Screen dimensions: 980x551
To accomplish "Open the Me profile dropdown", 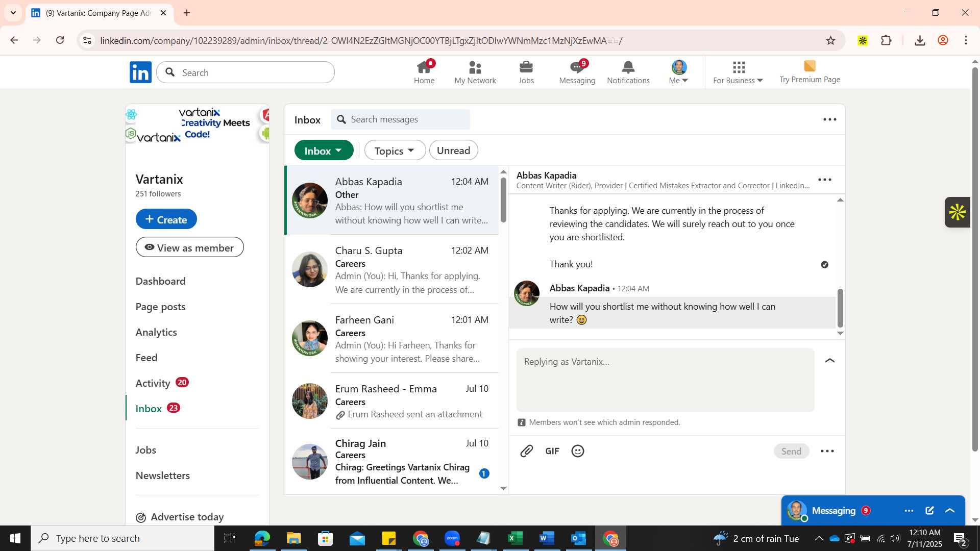I will point(679,72).
